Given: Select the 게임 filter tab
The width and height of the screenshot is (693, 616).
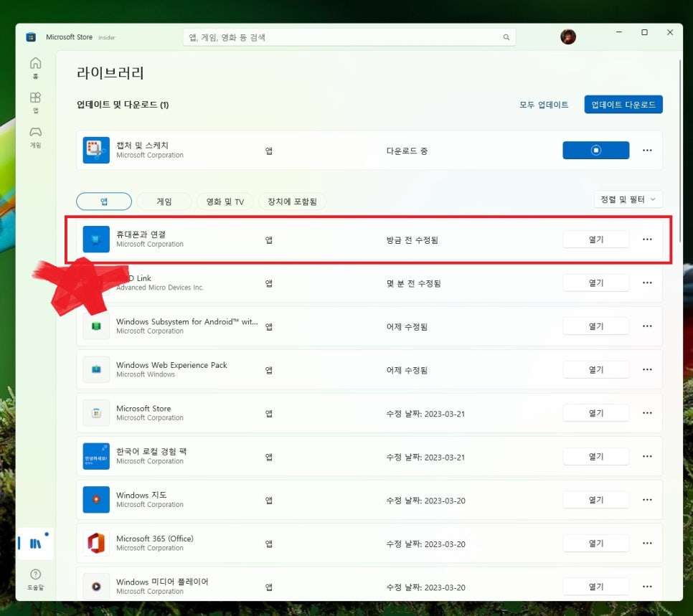Looking at the screenshot, I should [164, 202].
